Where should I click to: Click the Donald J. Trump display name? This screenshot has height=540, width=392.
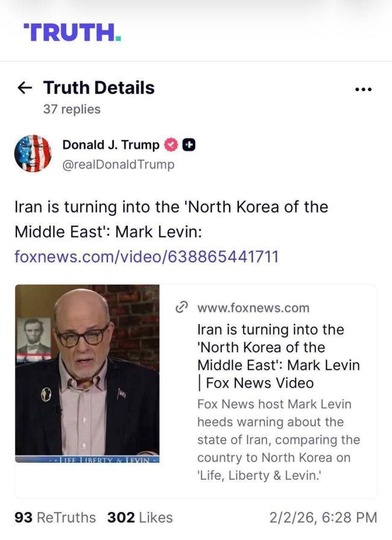(111, 145)
